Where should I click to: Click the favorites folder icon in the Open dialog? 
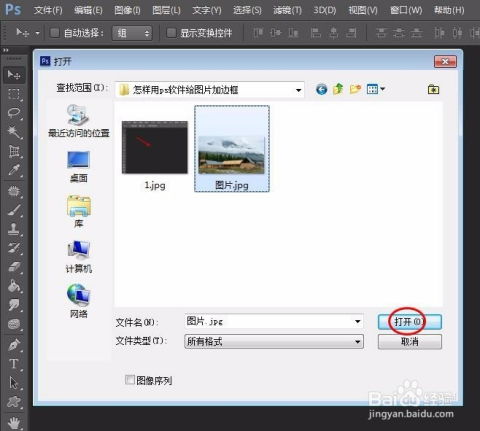[433, 89]
